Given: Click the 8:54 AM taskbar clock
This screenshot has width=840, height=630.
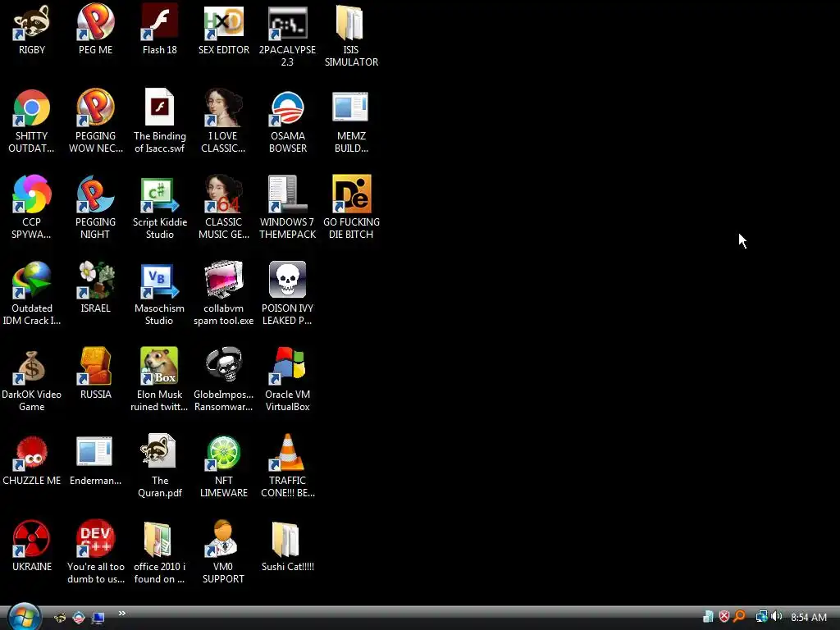Looking at the screenshot, I should (x=808, y=617).
